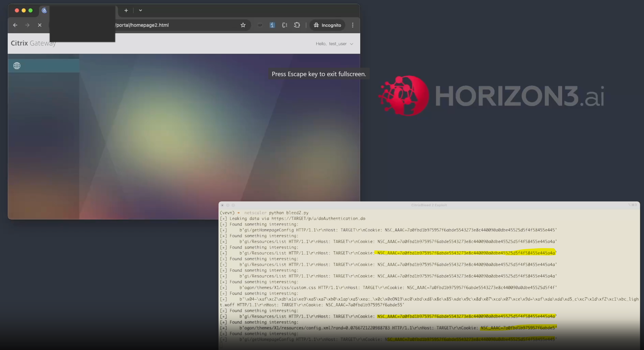Stop page loading with X button

coord(39,25)
